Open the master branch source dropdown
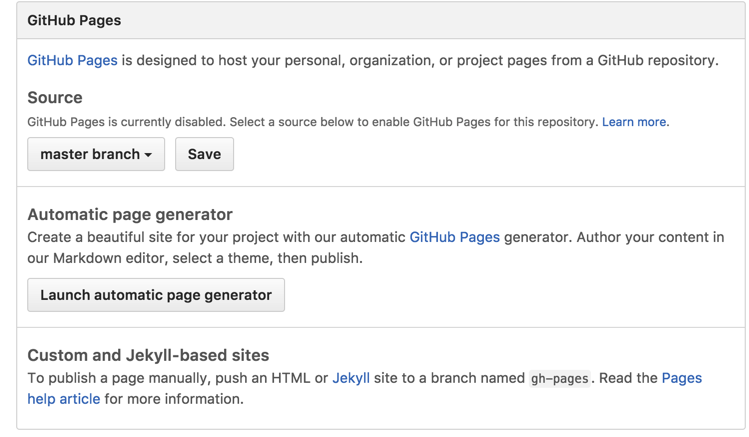Image resolution: width=749 pixels, height=437 pixels. pos(95,155)
